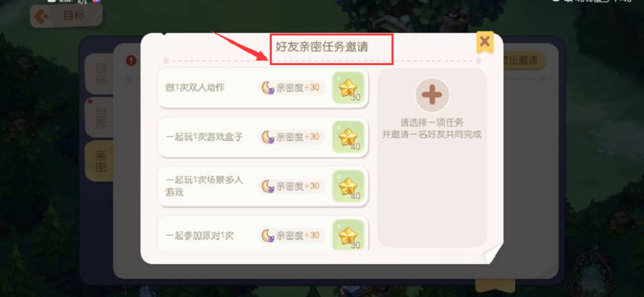Click moon 亲密度 icon in 做1次双人动作 row

(268, 88)
